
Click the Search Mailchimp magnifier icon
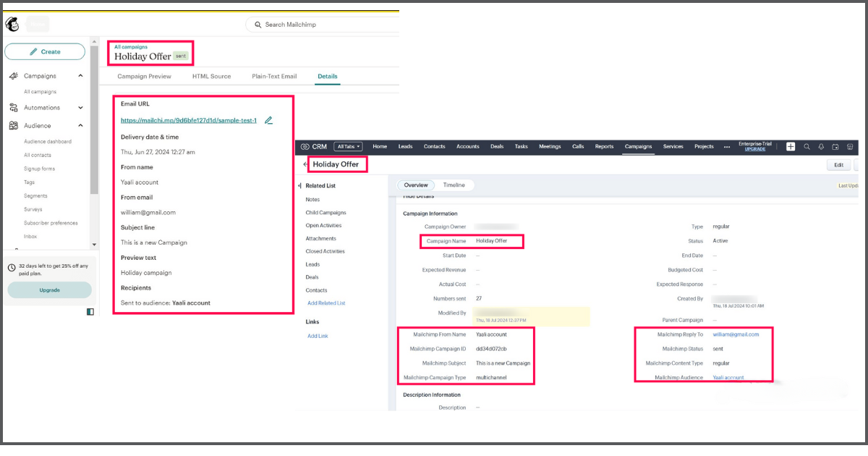click(257, 24)
